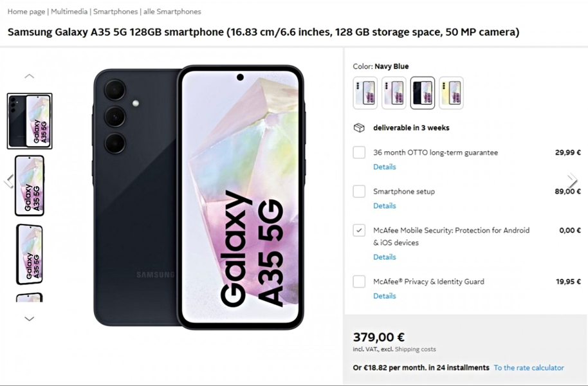Enable 36 month OTTO long-term guarantee
The image size is (588, 386).
359,152
